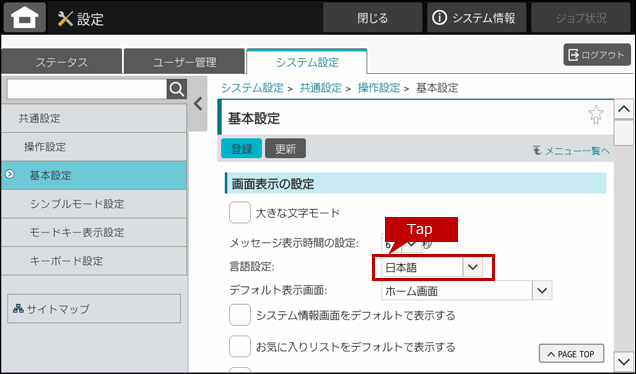
Task: Click the 登録 button
Action: click(x=242, y=148)
